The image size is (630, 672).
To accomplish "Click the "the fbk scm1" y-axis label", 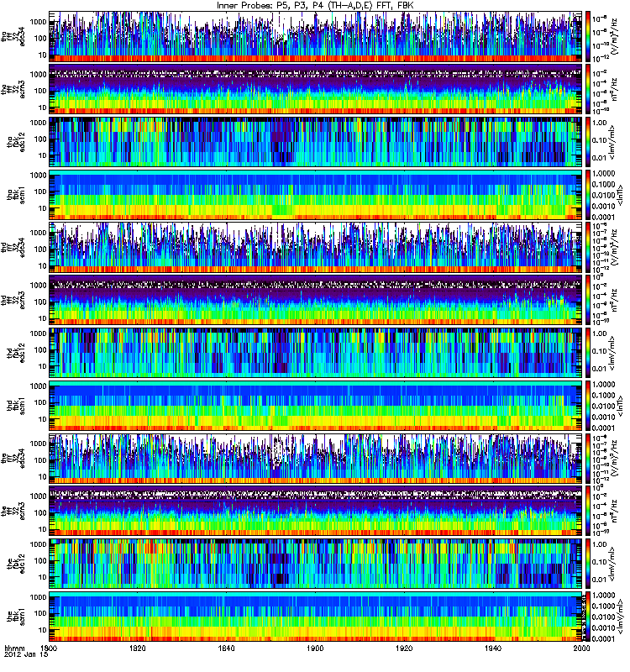I will pos(16,617).
